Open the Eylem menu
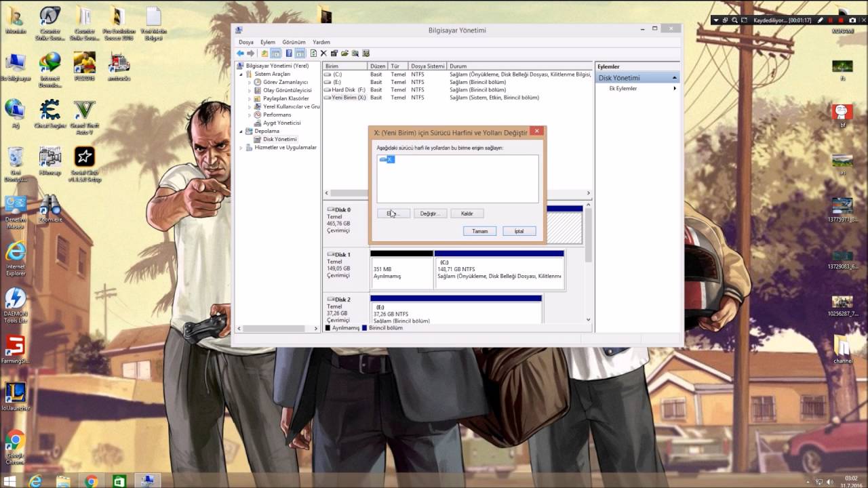 268,42
